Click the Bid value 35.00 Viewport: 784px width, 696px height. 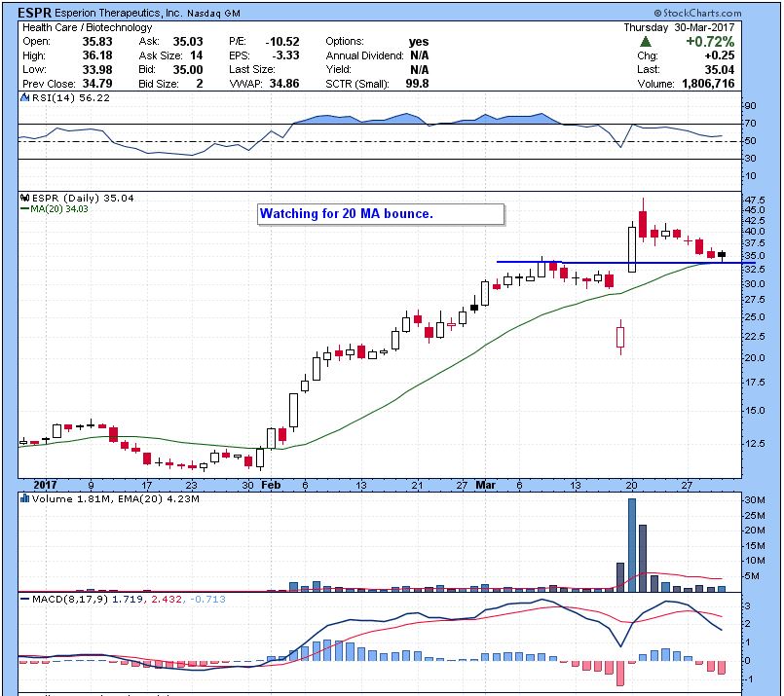point(188,69)
